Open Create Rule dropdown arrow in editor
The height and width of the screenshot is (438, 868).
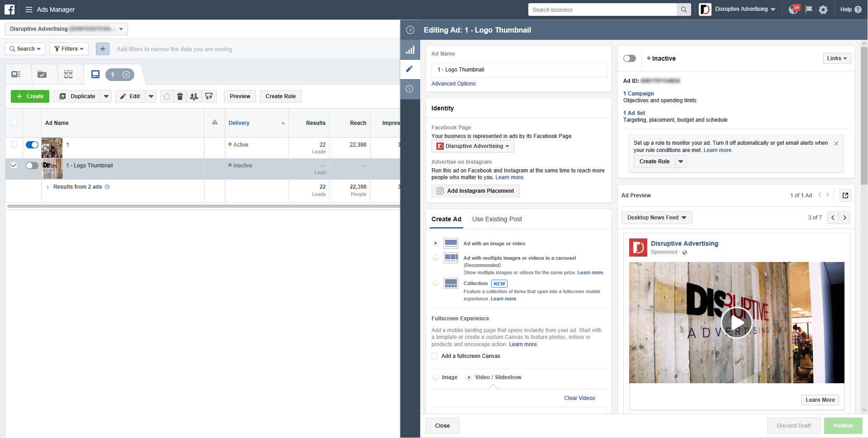click(x=681, y=162)
